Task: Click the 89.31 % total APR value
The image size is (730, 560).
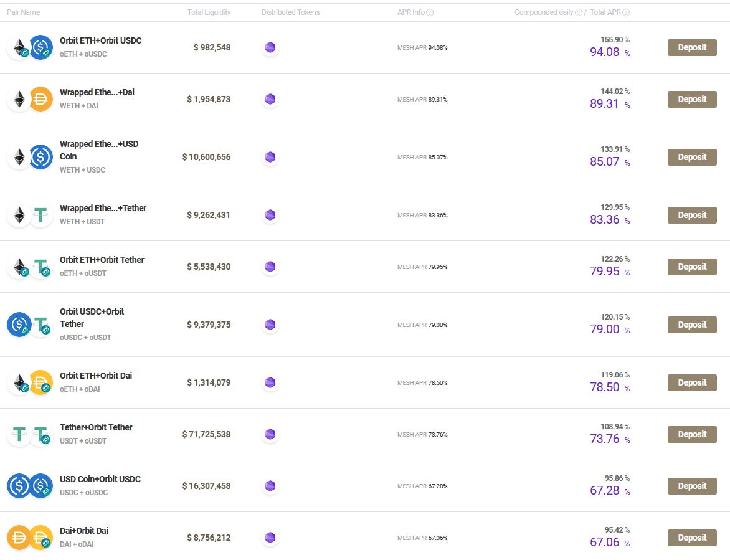Action: pos(610,103)
